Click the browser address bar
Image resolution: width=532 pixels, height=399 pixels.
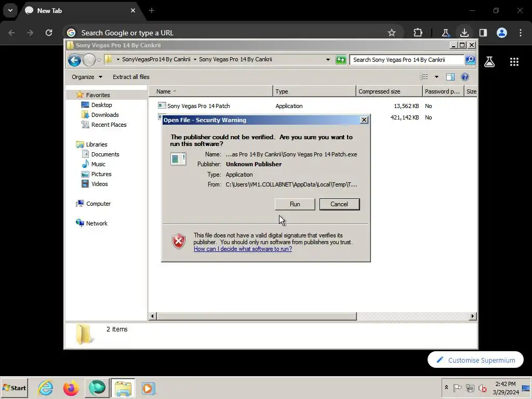pyautogui.click(x=224, y=33)
